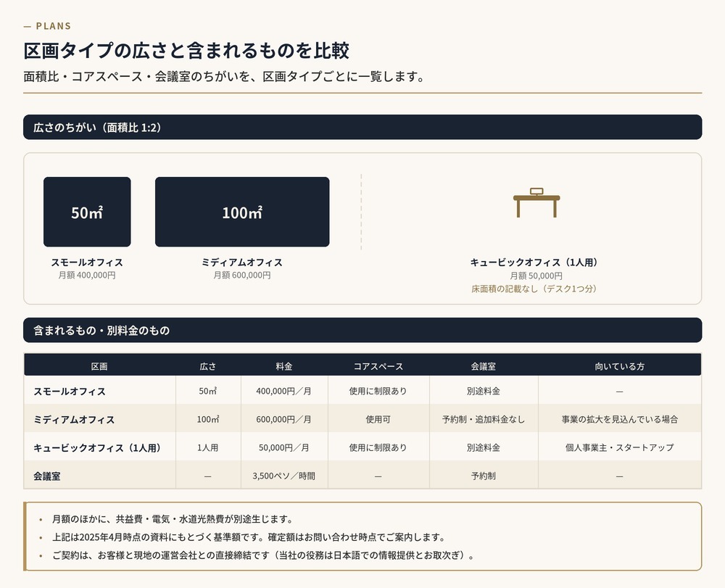
Task: Click the 50㎡ cell in table
Action: (x=208, y=391)
